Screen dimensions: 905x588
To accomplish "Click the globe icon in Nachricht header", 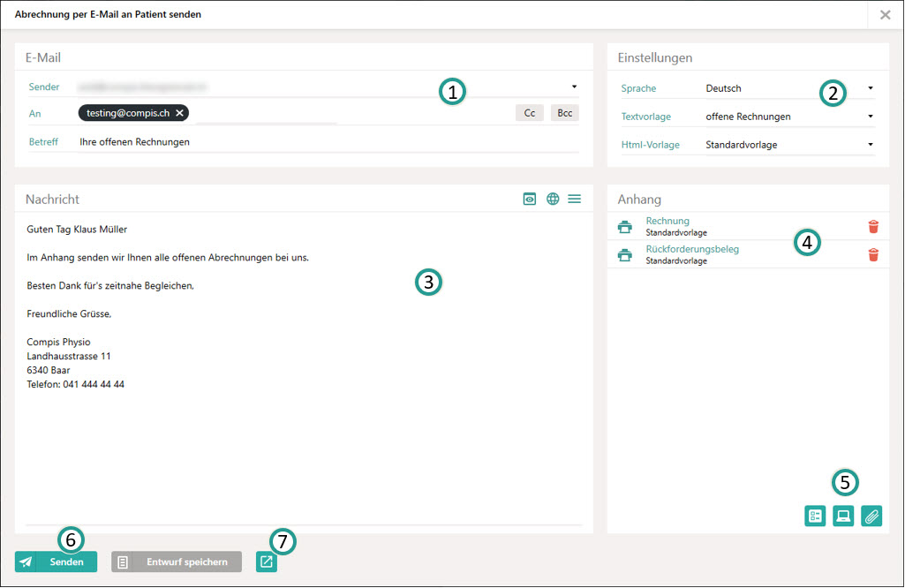I will click(553, 199).
